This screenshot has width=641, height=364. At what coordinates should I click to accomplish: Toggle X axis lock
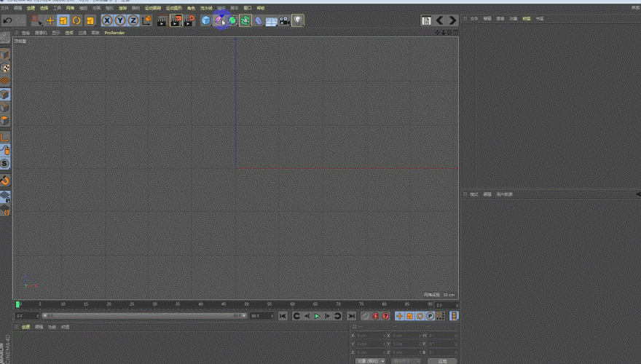coord(107,20)
